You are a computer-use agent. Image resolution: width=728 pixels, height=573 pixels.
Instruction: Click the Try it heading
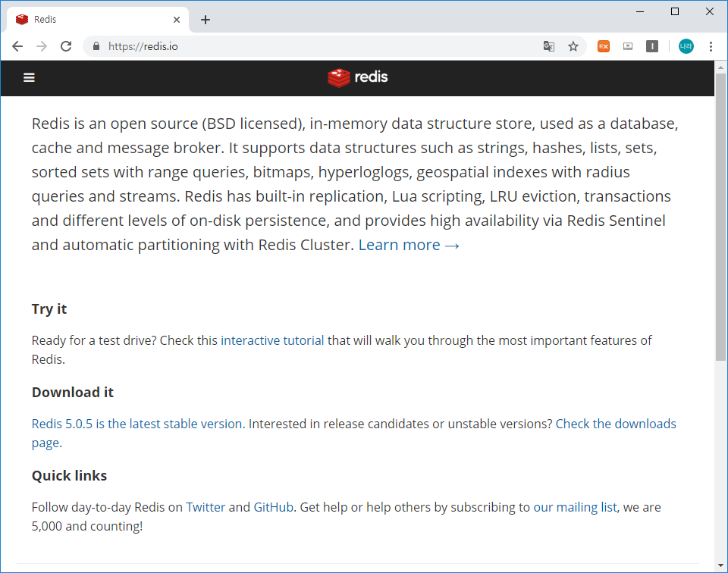49,309
